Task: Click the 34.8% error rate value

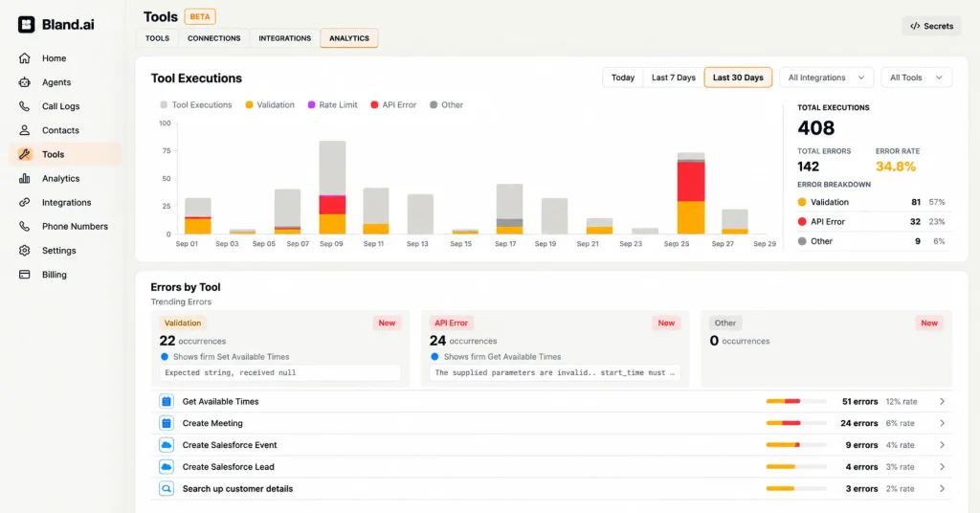Action: pos(896,167)
